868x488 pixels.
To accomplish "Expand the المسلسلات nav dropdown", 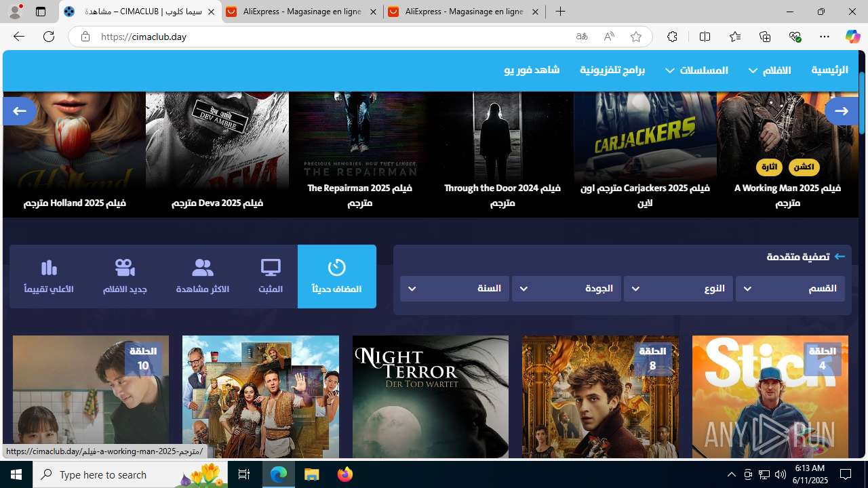I will coord(697,70).
